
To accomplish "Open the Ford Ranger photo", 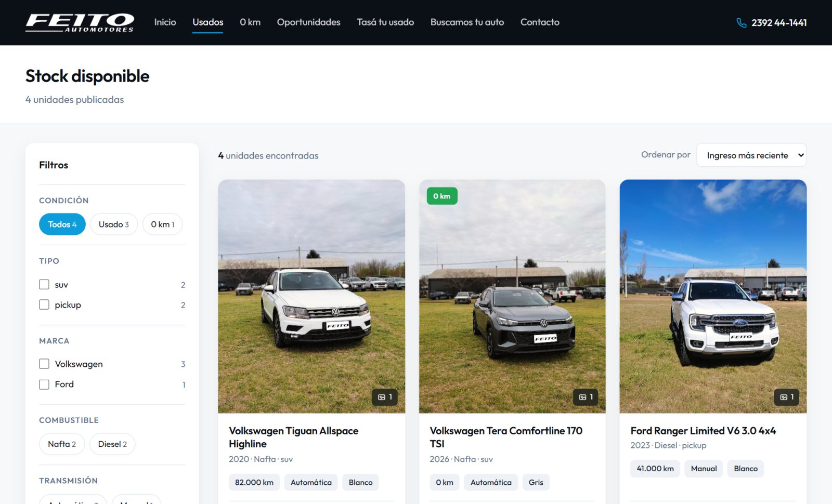I will point(713,296).
